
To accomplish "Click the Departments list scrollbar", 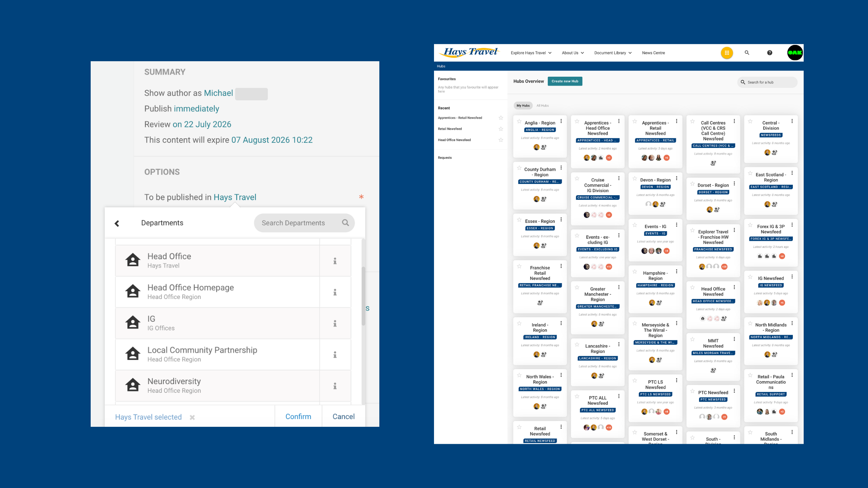I will pyautogui.click(x=363, y=296).
